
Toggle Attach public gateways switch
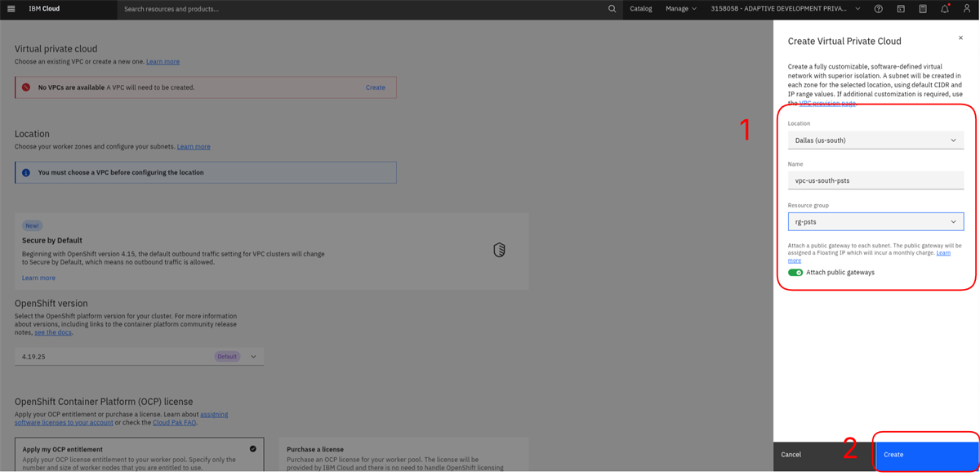pos(795,272)
